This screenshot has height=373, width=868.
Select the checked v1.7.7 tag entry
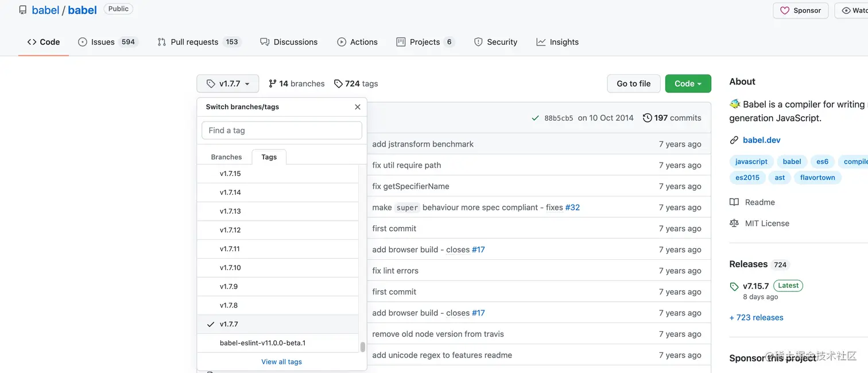tap(278, 324)
